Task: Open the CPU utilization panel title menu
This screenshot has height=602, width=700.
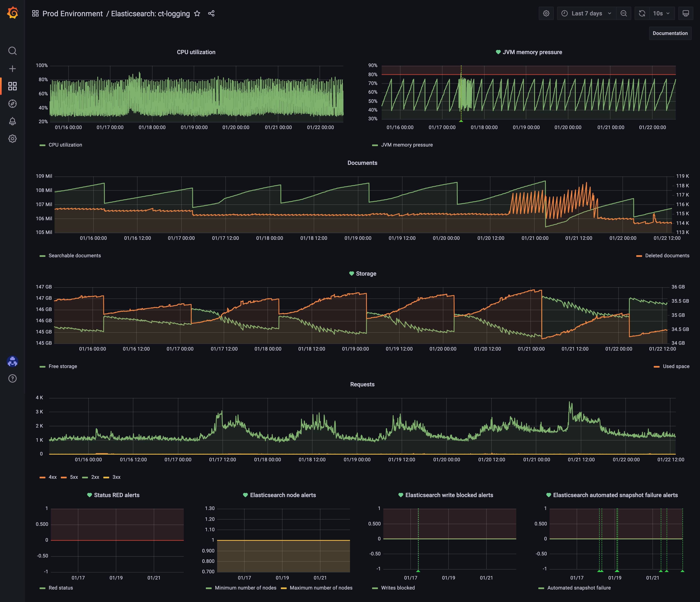Action: [196, 52]
